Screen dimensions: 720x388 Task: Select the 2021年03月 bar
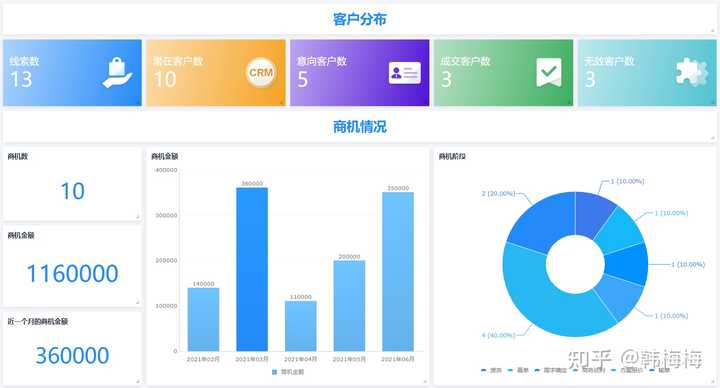tap(252, 270)
